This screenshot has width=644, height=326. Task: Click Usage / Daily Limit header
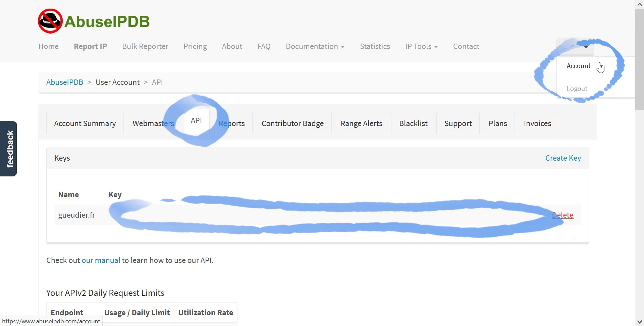point(137,313)
